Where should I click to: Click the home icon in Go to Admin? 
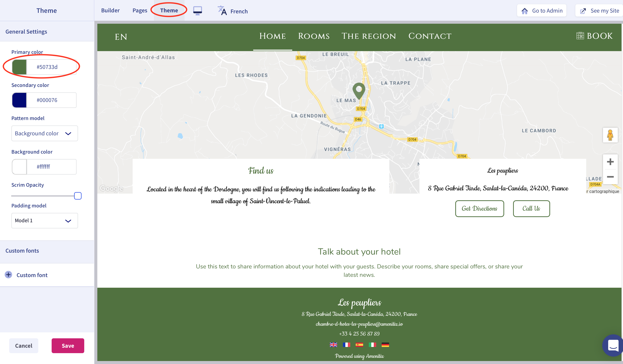525,11
